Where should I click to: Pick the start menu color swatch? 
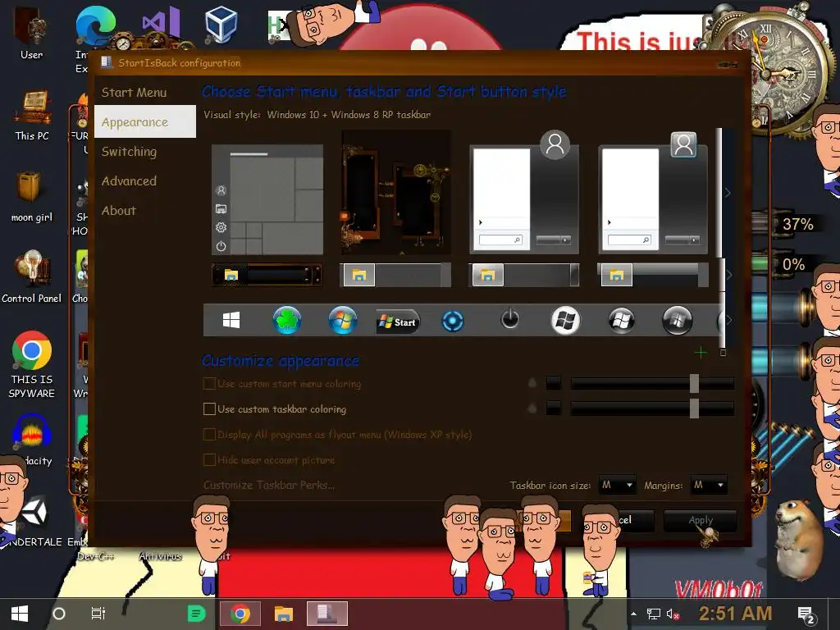tap(554, 383)
